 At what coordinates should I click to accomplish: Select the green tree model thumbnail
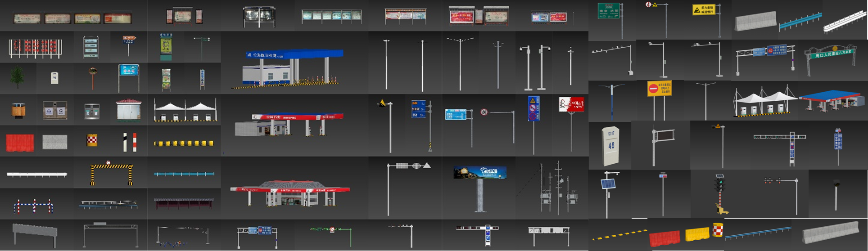pos(18,77)
